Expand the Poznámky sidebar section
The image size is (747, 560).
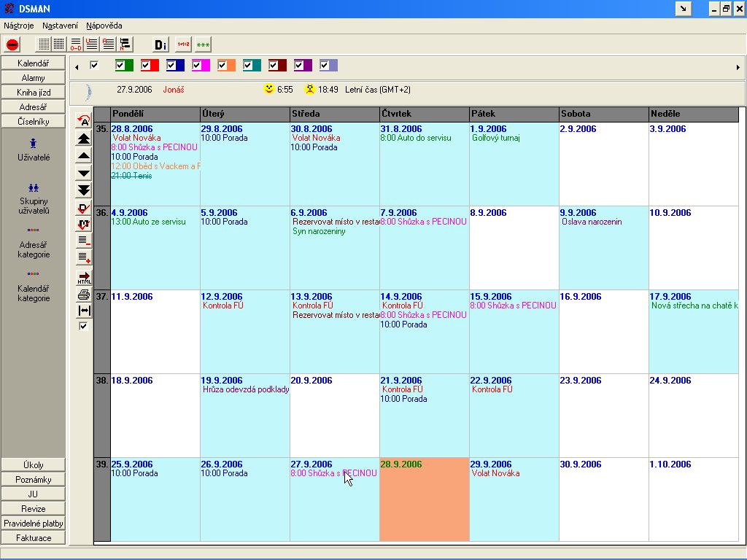coord(34,480)
